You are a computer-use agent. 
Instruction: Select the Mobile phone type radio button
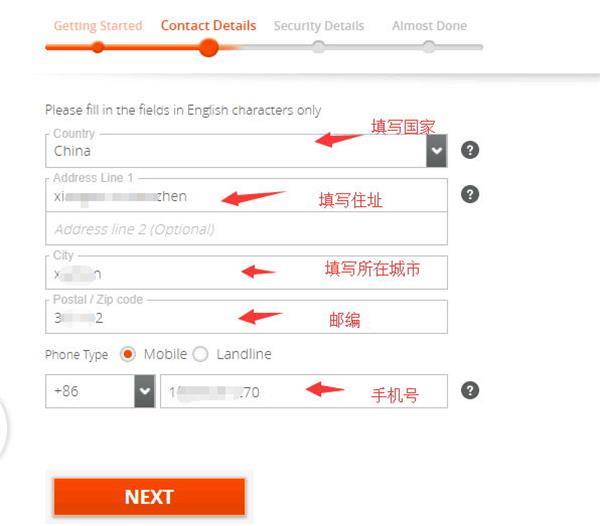tap(128, 354)
